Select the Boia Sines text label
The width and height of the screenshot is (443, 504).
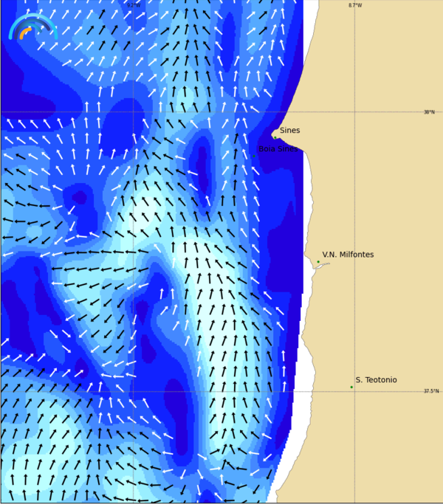point(278,149)
